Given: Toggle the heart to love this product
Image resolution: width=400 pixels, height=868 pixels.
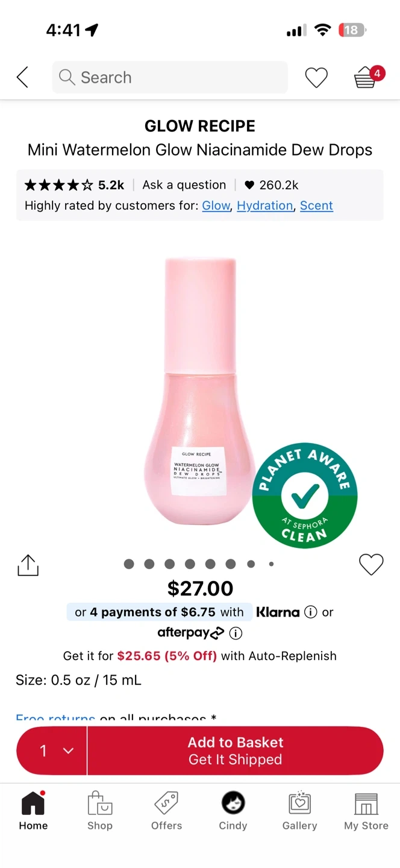Looking at the screenshot, I should [371, 564].
